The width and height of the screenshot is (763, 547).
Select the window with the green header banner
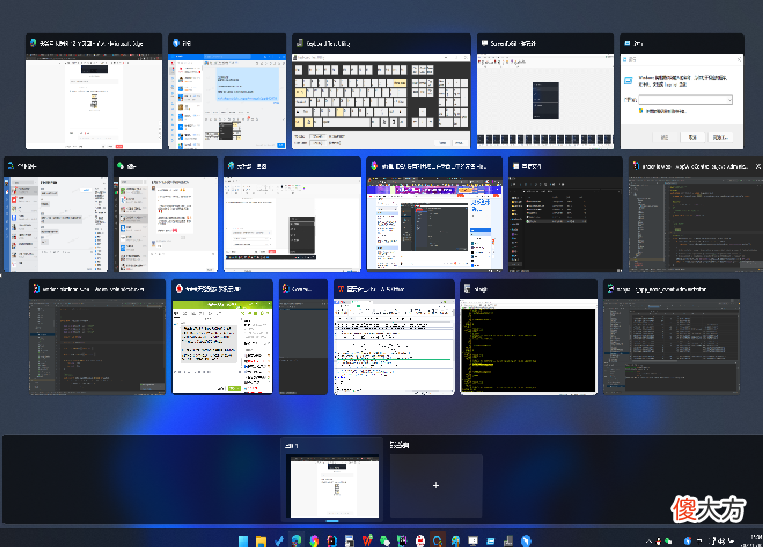coord(222,337)
